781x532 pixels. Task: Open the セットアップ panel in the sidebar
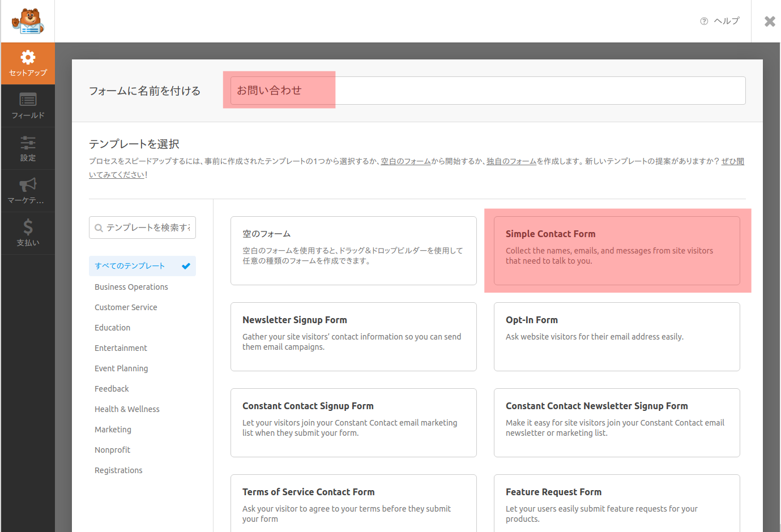(28, 63)
